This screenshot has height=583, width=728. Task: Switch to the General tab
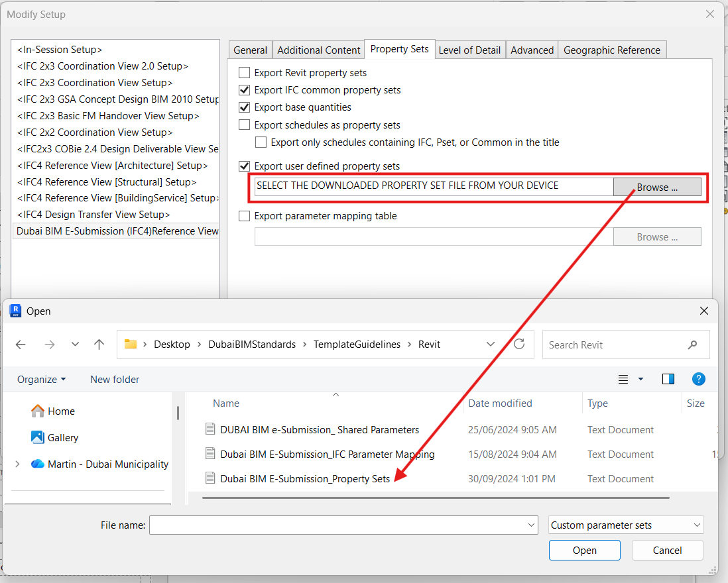(250, 50)
